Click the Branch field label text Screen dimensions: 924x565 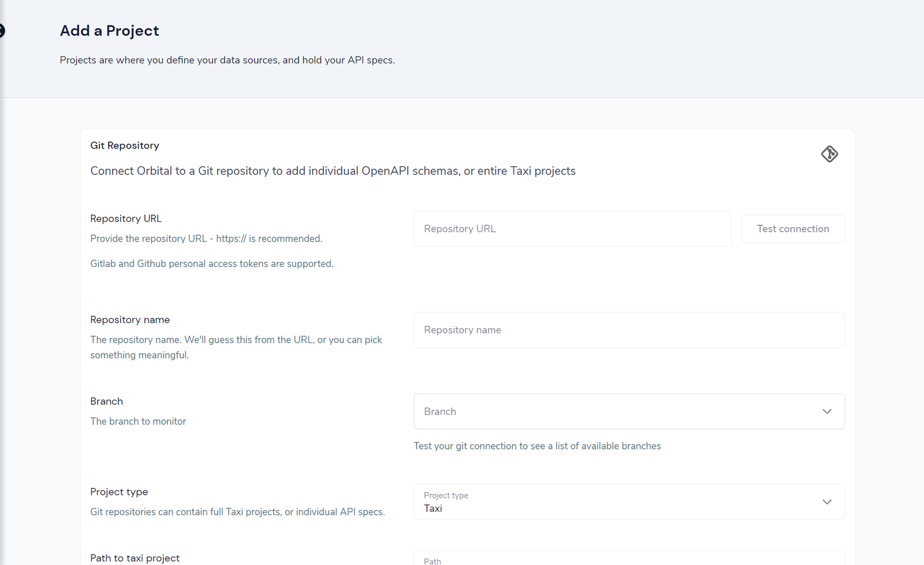pyautogui.click(x=106, y=401)
